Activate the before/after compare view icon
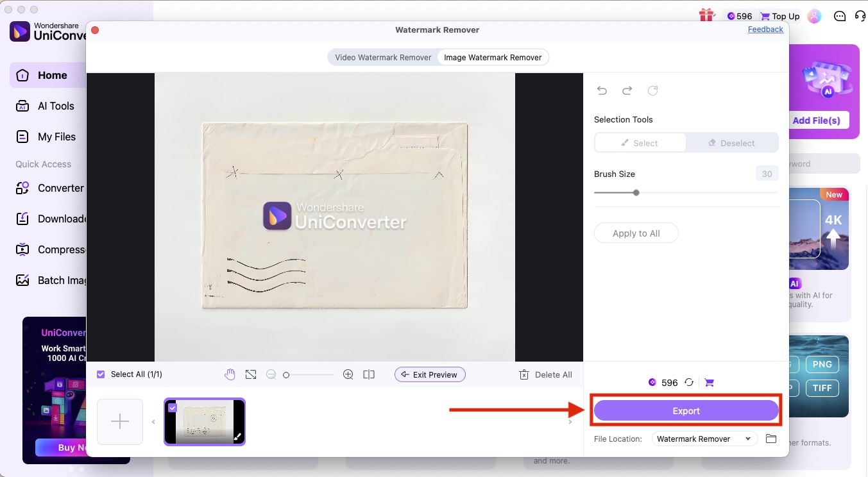The width and height of the screenshot is (868, 477). tap(369, 374)
